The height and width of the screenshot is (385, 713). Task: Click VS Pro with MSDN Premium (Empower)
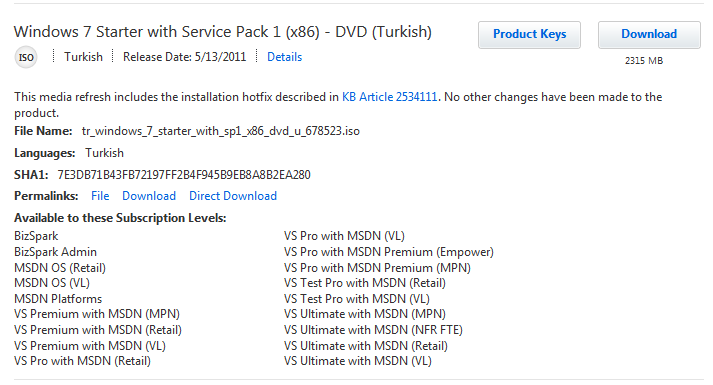(389, 252)
